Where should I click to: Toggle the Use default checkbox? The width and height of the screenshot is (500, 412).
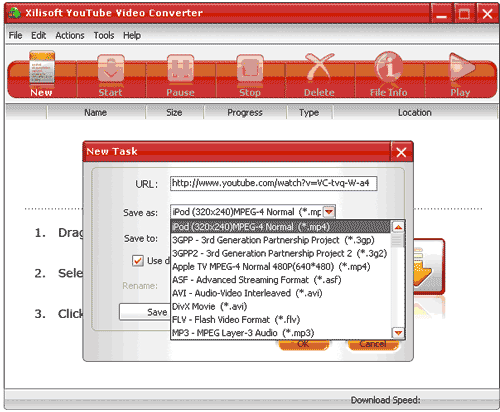point(137,260)
